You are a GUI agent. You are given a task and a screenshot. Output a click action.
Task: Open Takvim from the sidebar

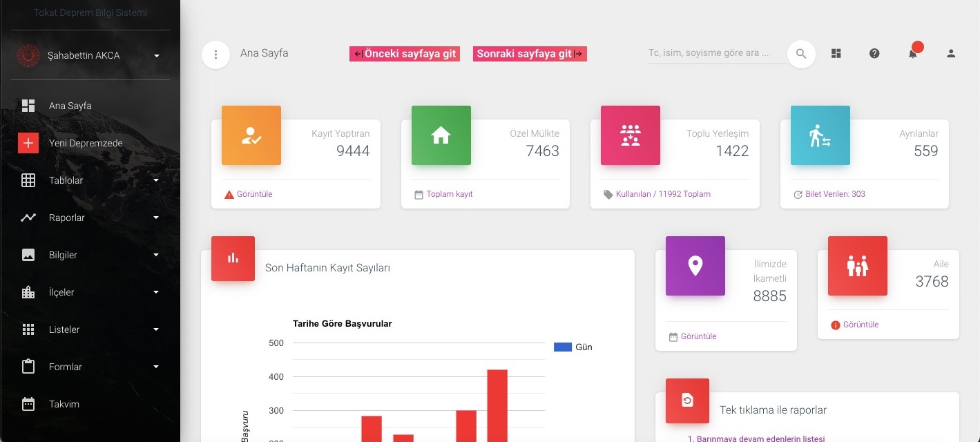(64, 404)
